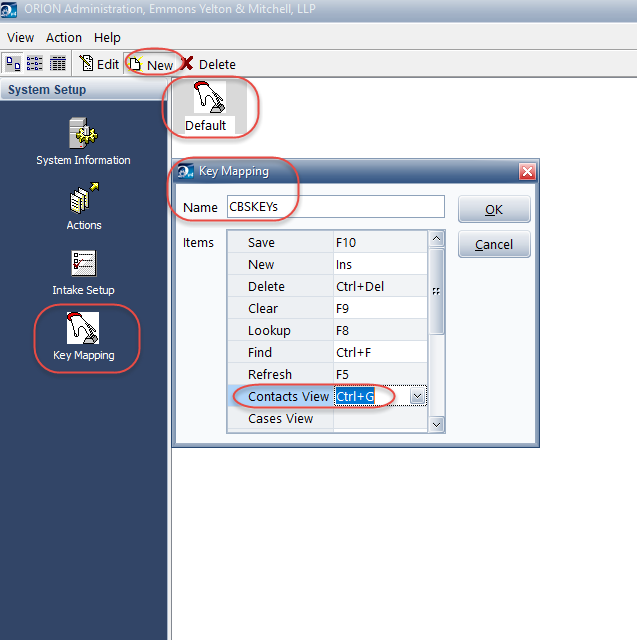Viewport: 637px width, 640px height.
Task: Expand Contacts View shortcut dropdown
Action: [x=418, y=397]
